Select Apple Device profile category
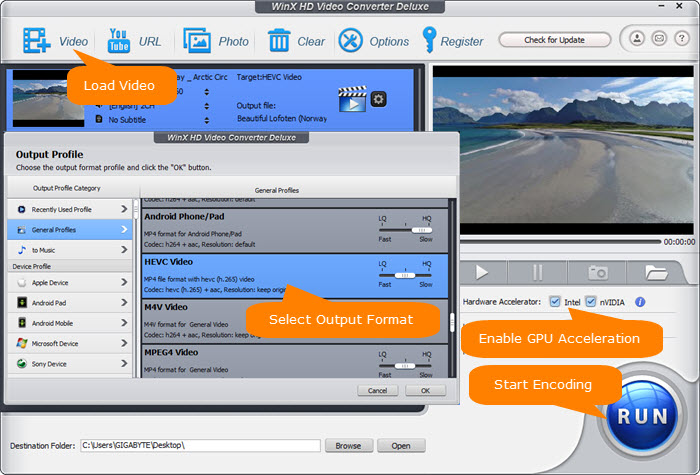700x475 pixels. [x=70, y=283]
